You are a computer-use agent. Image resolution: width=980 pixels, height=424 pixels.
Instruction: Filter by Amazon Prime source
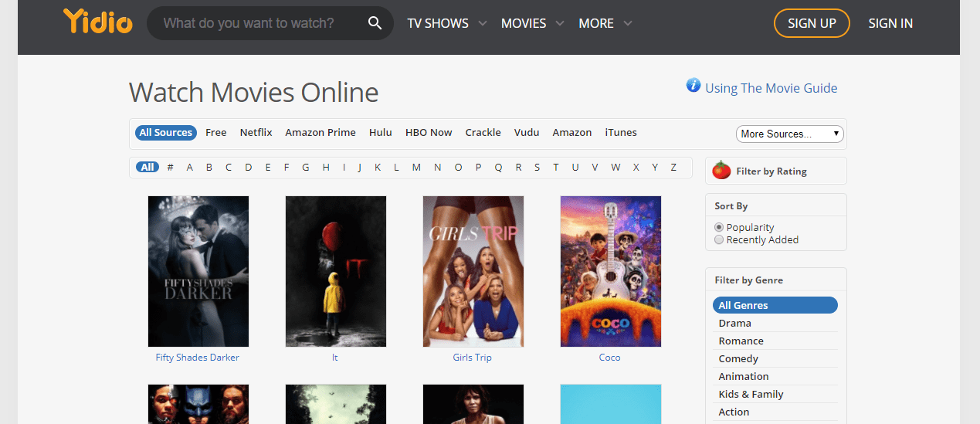320,133
